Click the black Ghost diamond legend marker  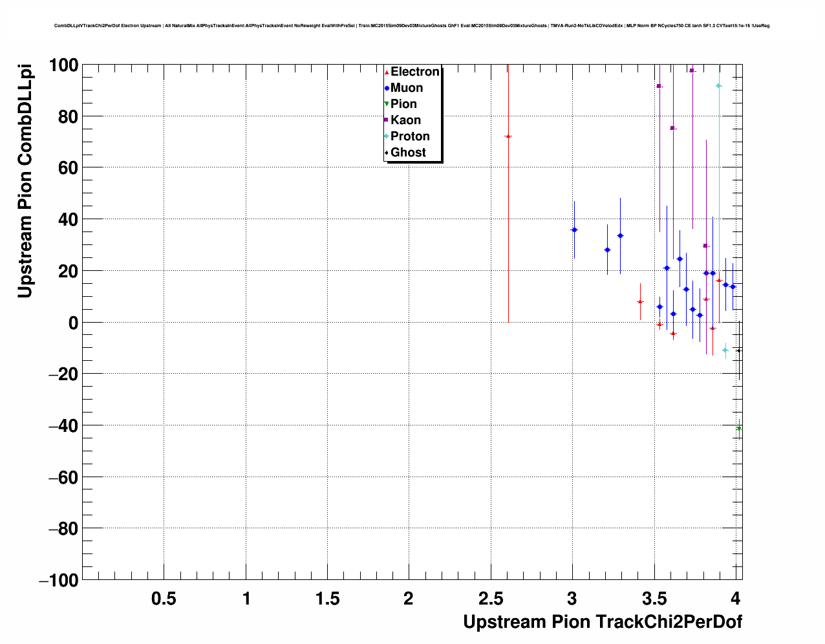coord(387,153)
